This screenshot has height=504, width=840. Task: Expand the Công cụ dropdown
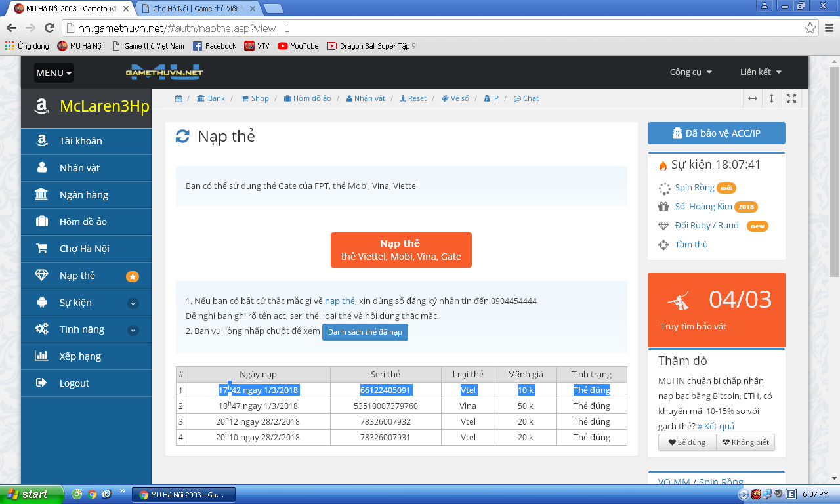click(x=690, y=72)
